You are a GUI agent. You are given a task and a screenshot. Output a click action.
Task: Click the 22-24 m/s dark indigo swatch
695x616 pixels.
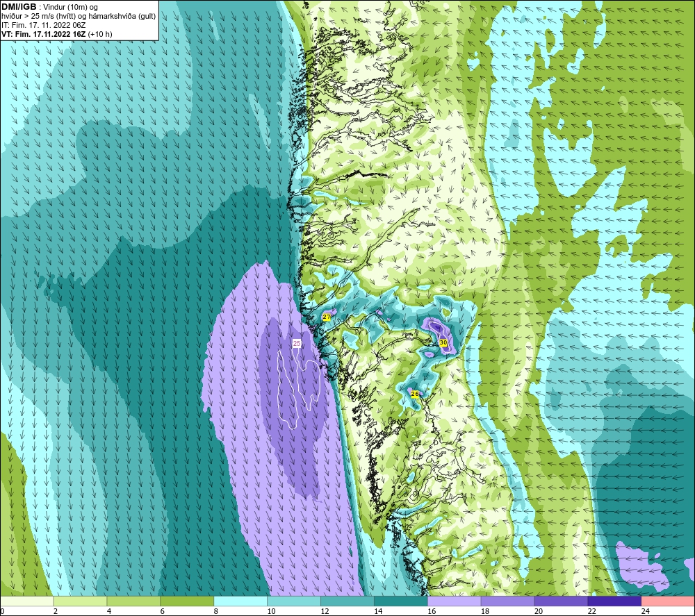click(614, 601)
